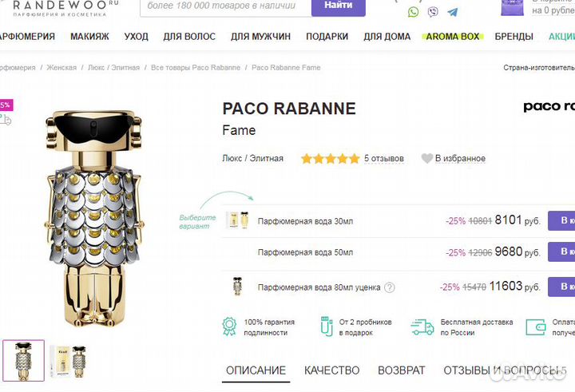575x392 pixels.
Task: Open the AROMA BOX menu
Action: click(453, 37)
